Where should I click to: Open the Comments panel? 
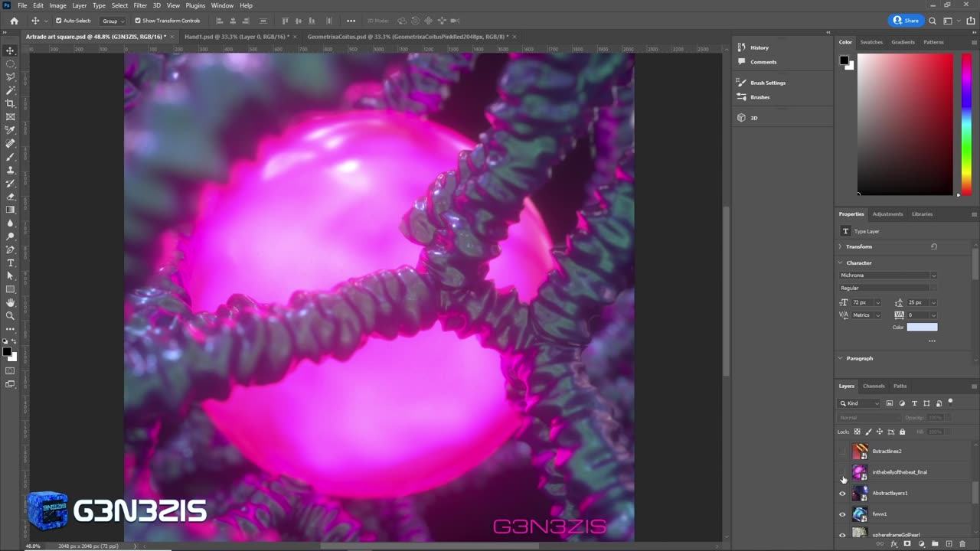click(763, 62)
